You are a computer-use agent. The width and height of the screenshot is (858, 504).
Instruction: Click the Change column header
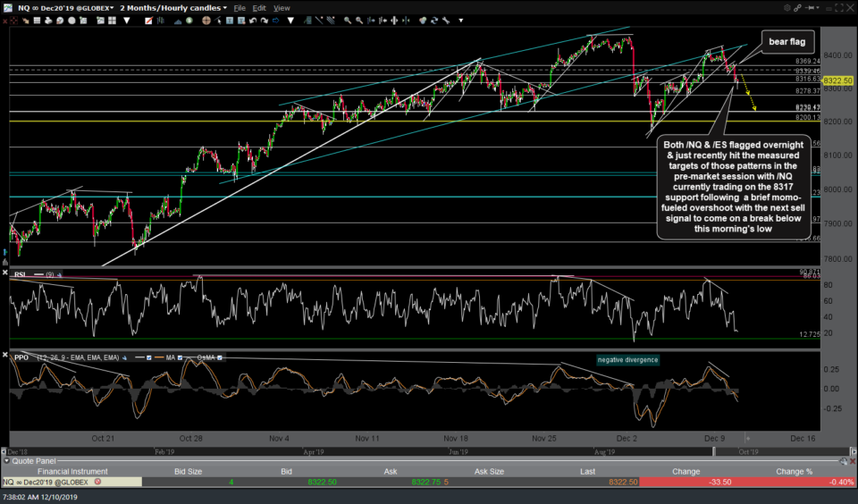pyautogui.click(x=686, y=471)
